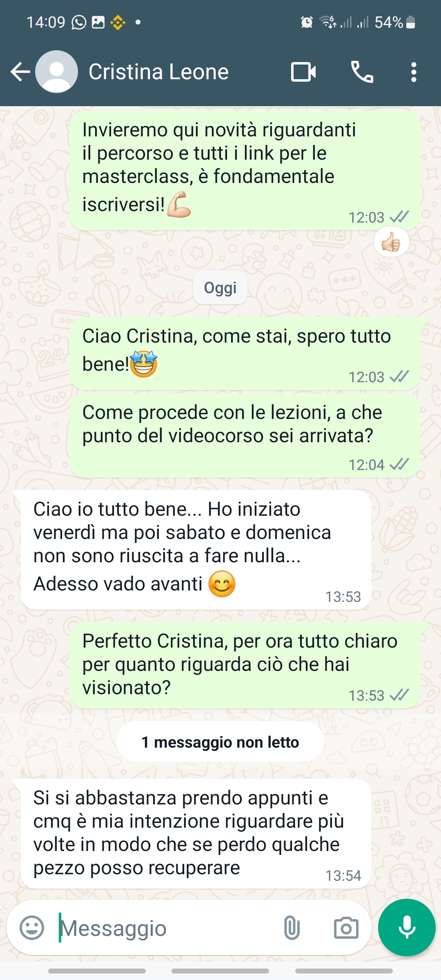
Task: Select message "Si si abbastanza prendo appunti"
Action: click(196, 833)
